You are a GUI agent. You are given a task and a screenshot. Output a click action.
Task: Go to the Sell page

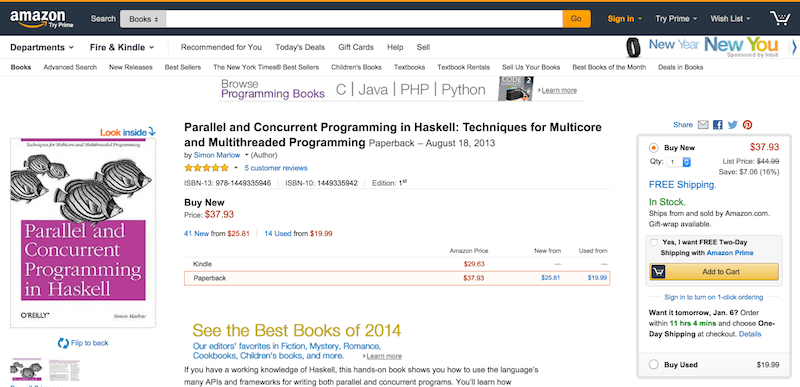[423, 47]
